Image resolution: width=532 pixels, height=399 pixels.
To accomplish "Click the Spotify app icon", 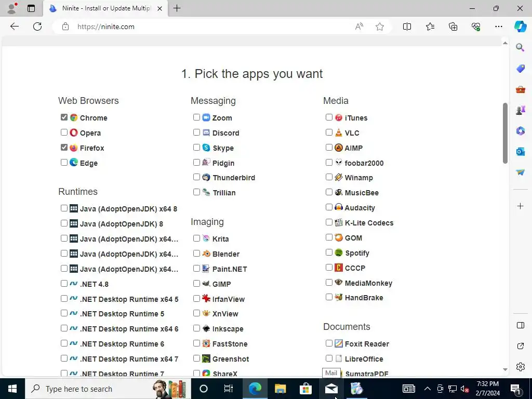I will [339, 252].
